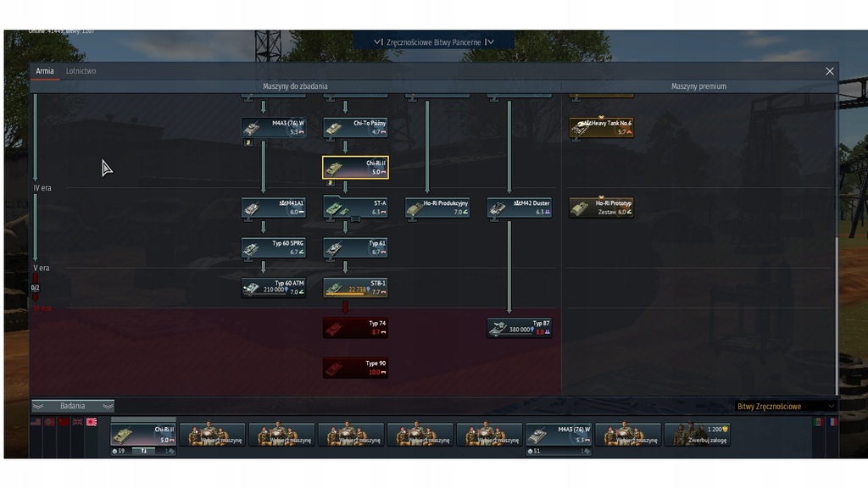
Task: Click the 210 000 price on Typ 60 ATM
Action: (x=275, y=290)
